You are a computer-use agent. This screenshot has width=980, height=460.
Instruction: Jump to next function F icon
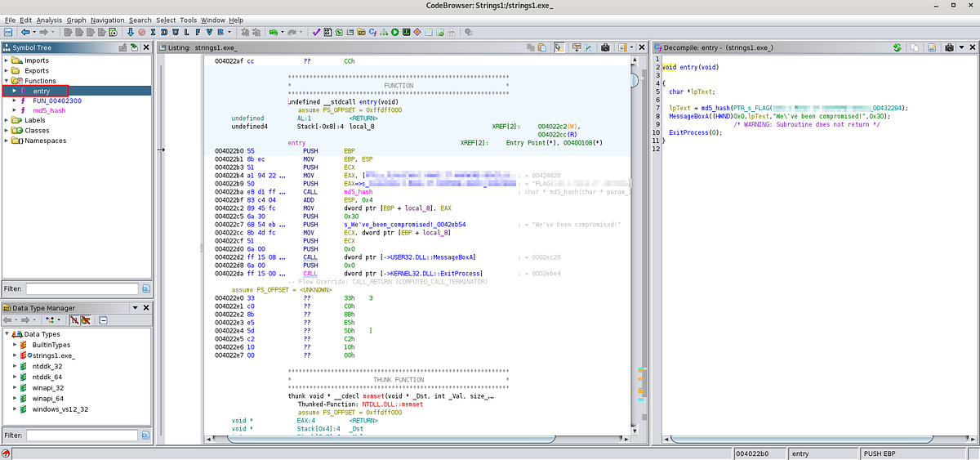click(198, 32)
